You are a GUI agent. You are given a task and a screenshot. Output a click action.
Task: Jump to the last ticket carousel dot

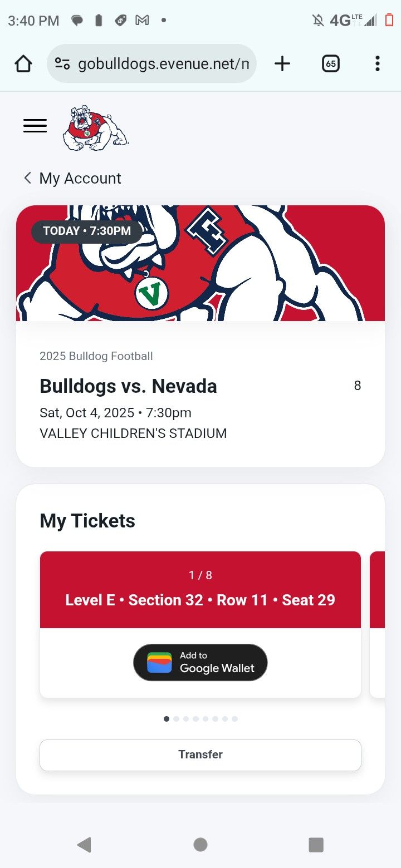point(234,719)
